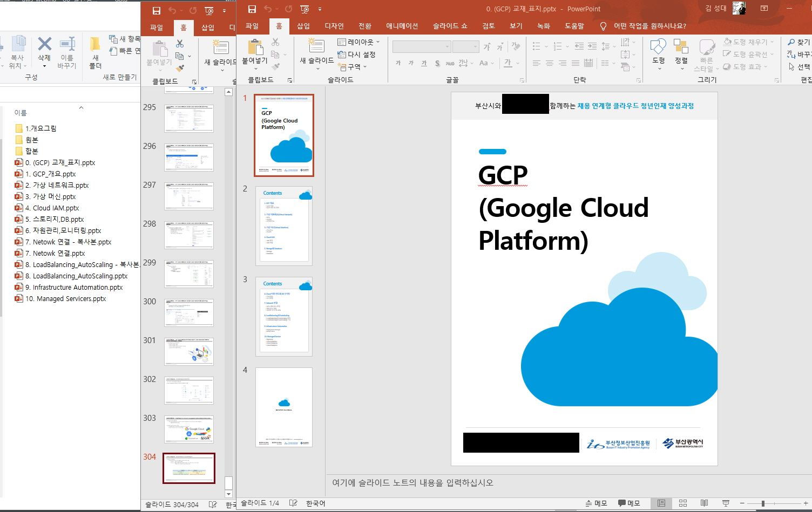Open the font name combo box

click(422, 46)
